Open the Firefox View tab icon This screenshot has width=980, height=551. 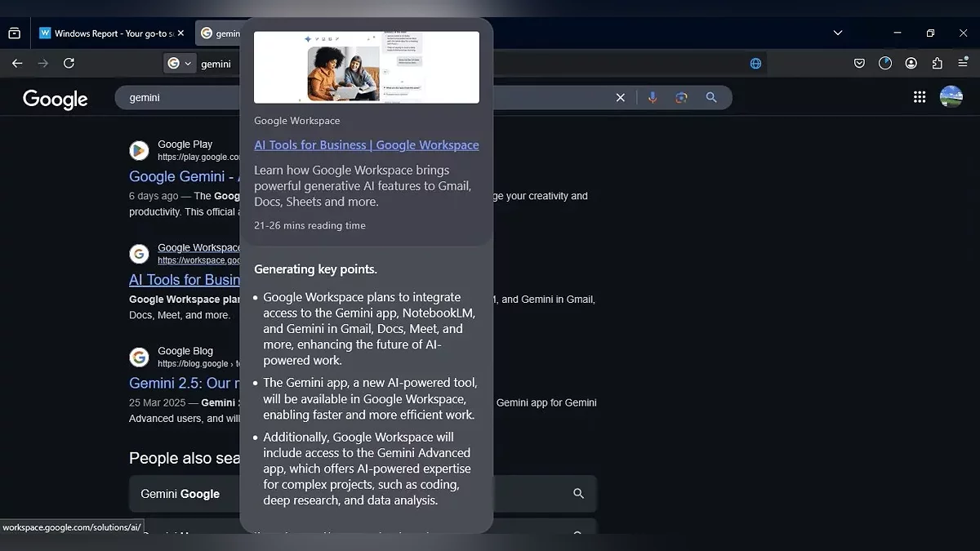click(x=14, y=33)
